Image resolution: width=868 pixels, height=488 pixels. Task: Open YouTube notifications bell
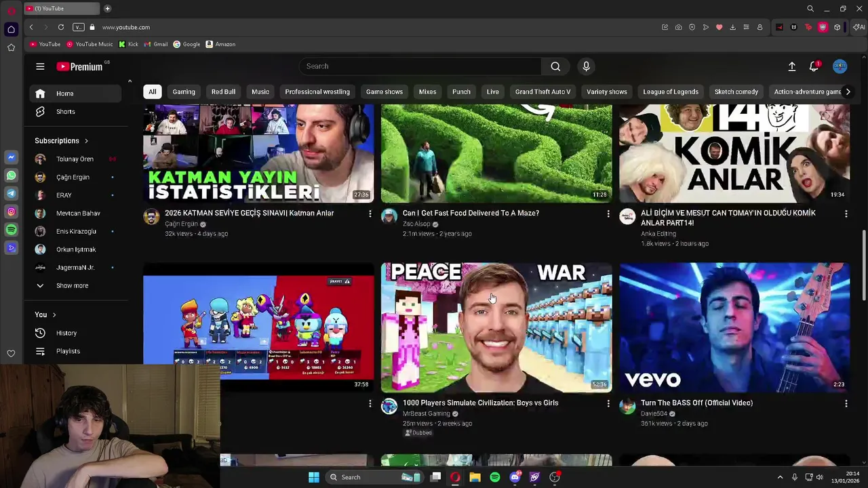click(x=814, y=66)
